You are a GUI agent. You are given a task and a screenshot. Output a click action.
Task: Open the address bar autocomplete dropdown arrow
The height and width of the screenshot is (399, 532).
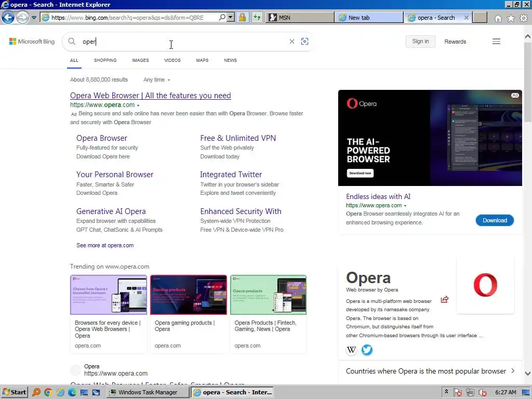(x=231, y=17)
